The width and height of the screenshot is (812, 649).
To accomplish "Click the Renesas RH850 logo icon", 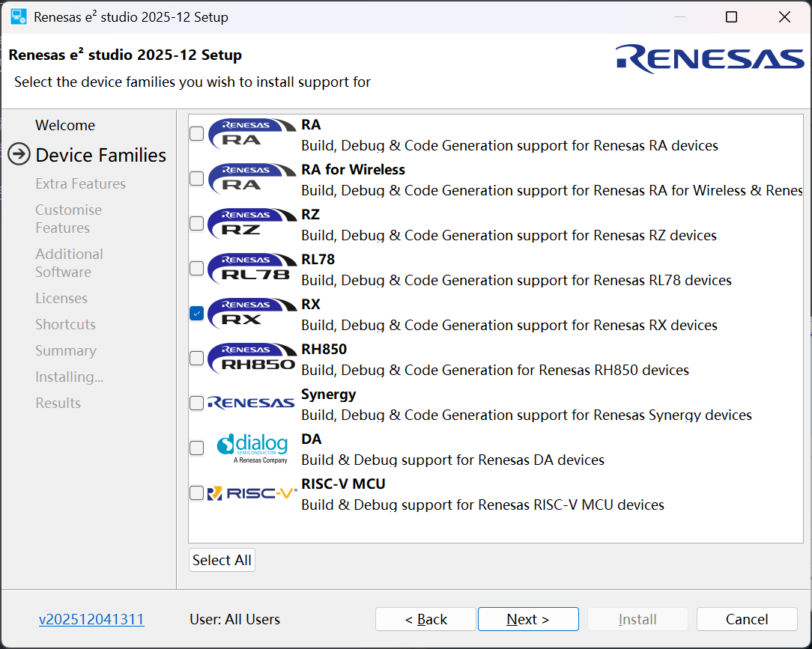I will click(x=252, y=359).
